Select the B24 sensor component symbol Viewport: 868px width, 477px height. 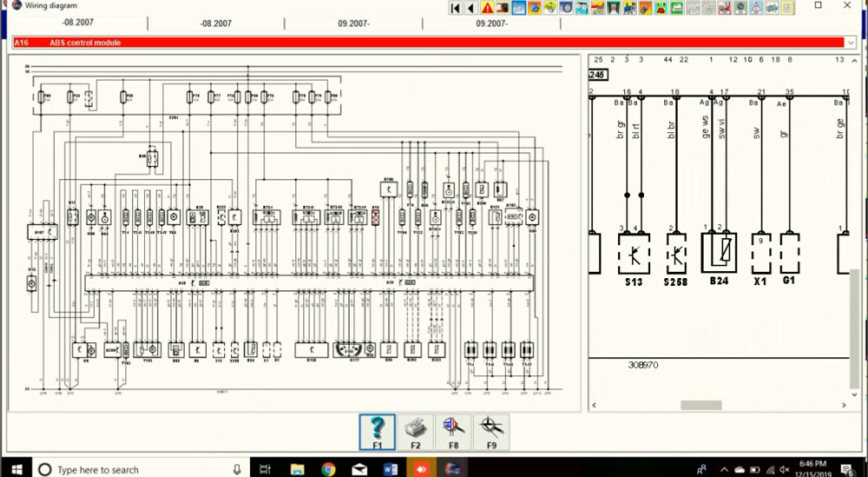[719, 253]
